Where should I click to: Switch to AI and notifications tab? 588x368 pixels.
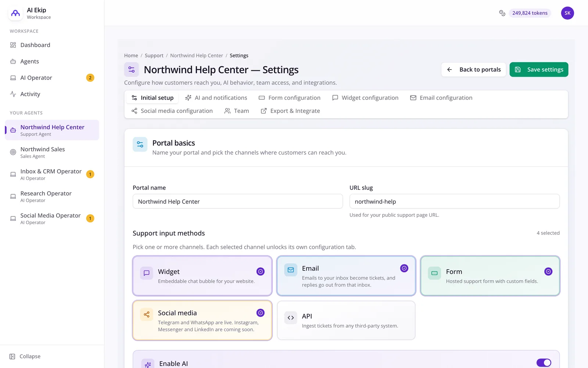click(216, 98)
